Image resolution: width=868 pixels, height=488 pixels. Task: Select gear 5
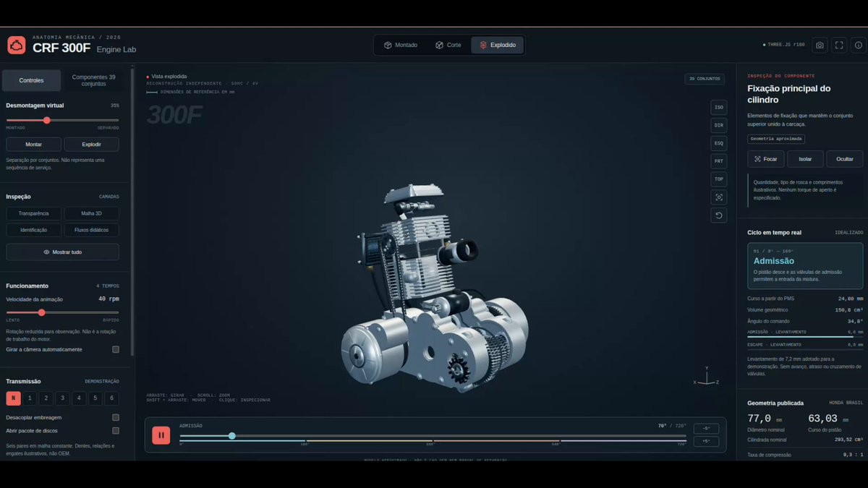point(95,398)
